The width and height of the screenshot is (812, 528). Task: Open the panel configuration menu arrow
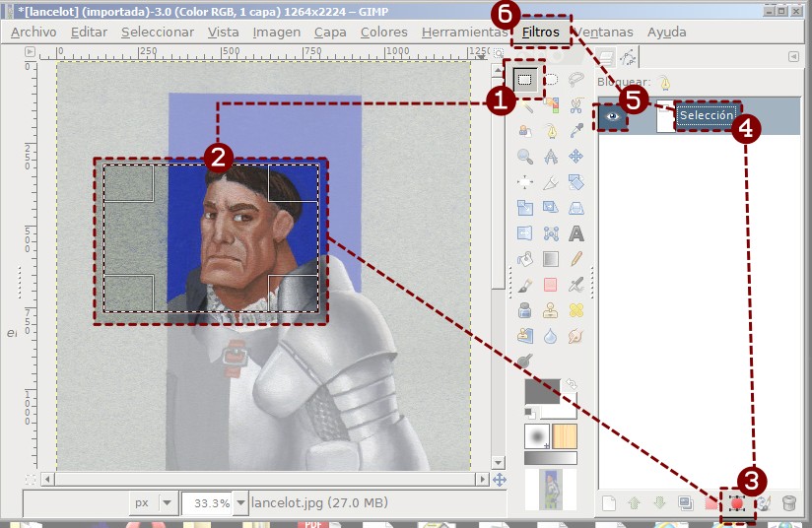point(793,58)
